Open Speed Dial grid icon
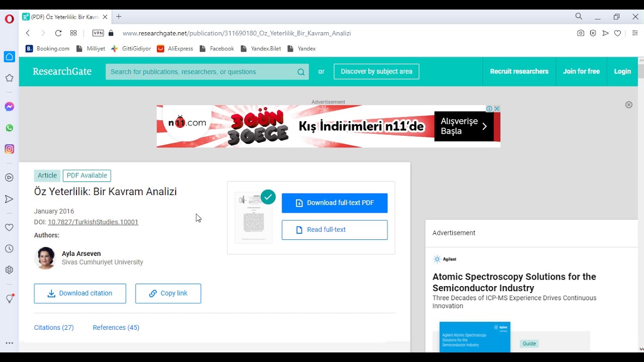The width and height of the screenshot is (644, 362). point(73,33)
